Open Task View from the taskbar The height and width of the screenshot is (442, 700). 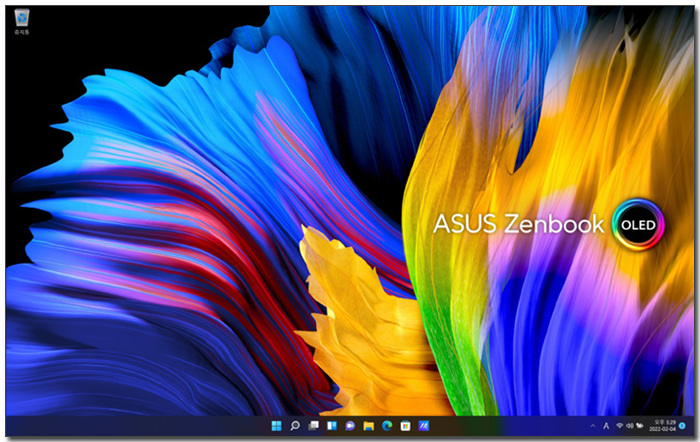313,426
